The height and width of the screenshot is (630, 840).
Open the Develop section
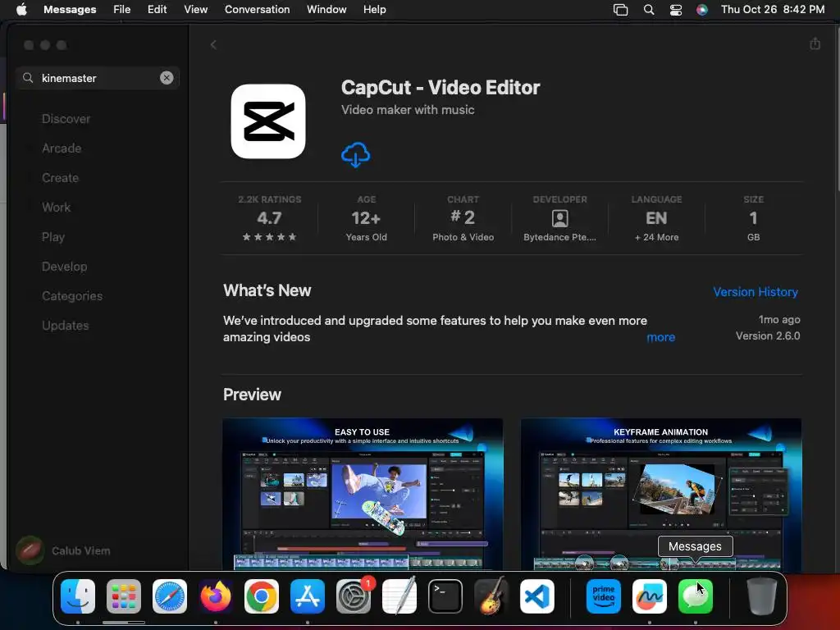click(x=64, y=267)
